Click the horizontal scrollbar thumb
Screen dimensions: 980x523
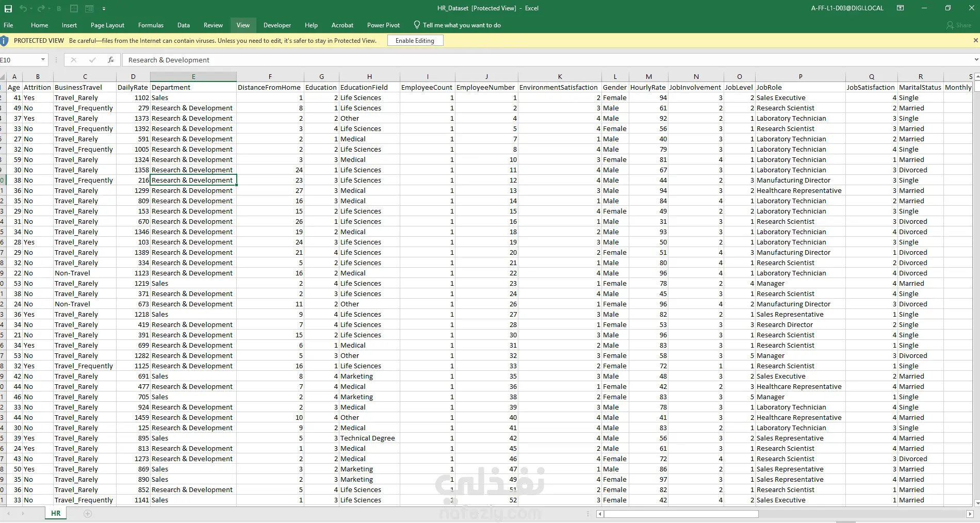tap(681, 514)
